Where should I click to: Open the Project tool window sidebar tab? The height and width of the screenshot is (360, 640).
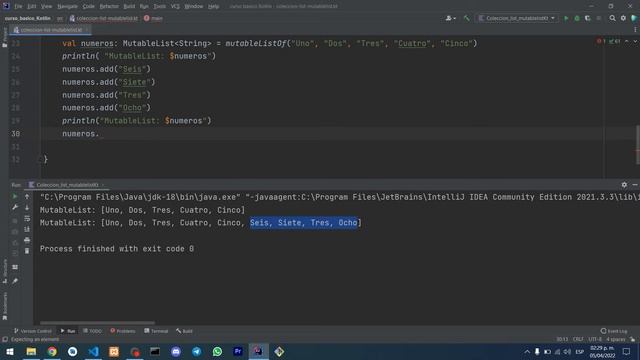pos(4,38)
